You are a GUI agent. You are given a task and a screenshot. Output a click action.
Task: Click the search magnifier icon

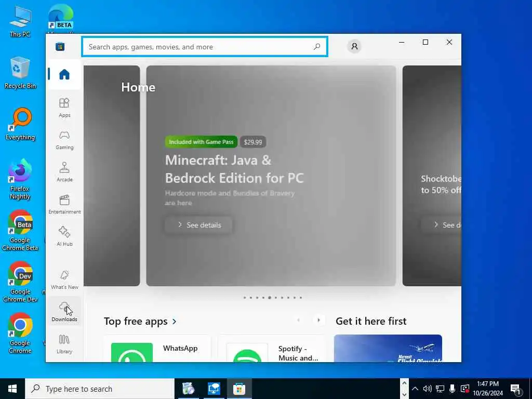pos(317,46)
